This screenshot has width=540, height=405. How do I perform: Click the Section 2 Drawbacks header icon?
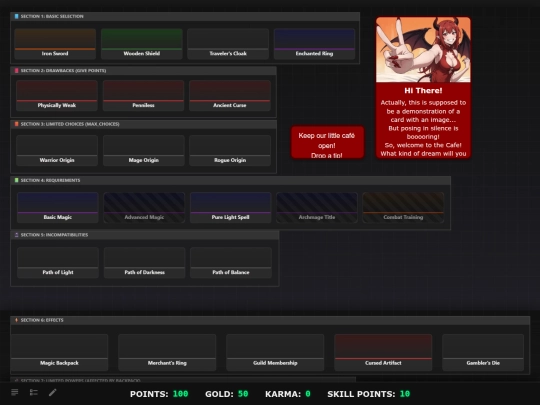16,71
